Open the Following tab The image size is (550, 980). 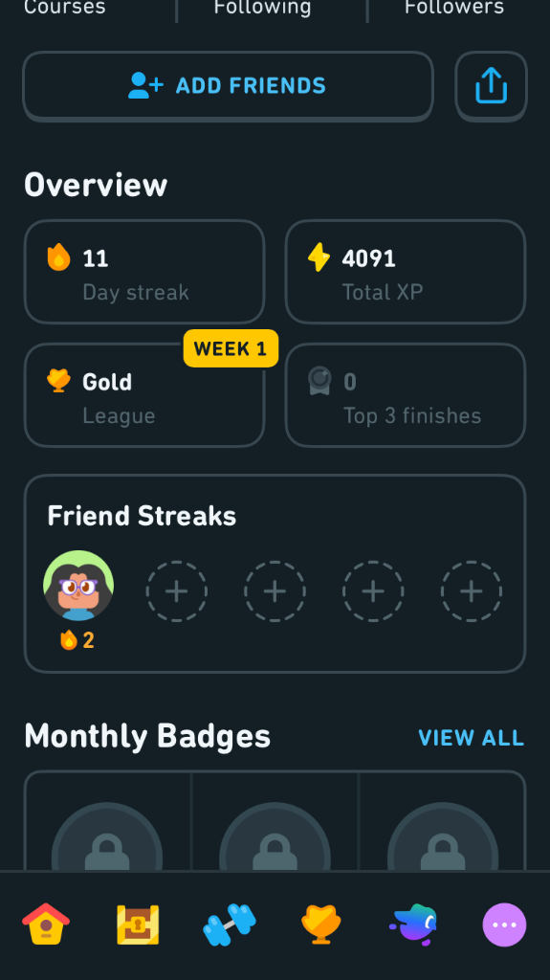pyautogui.click(x=262, y=8)
